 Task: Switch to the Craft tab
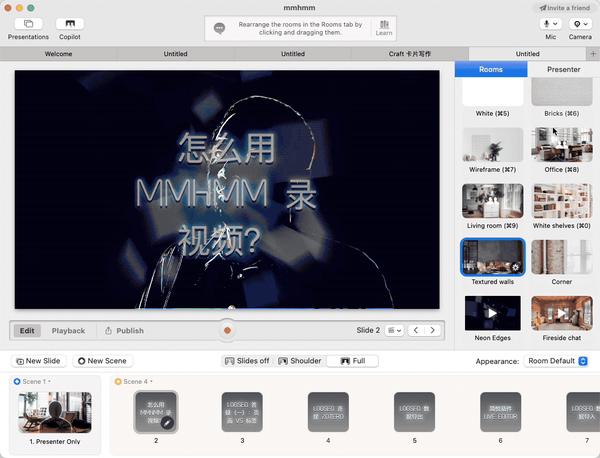pyautogui.click(x=410, y=54)
